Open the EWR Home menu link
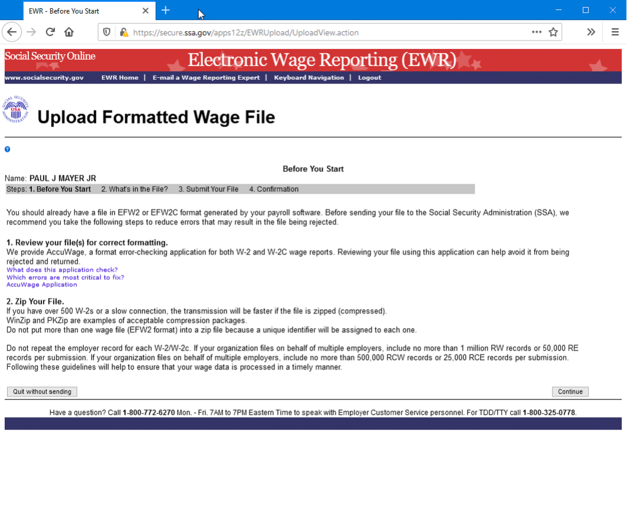Screen dimensions: 627x510 [119, 77]
